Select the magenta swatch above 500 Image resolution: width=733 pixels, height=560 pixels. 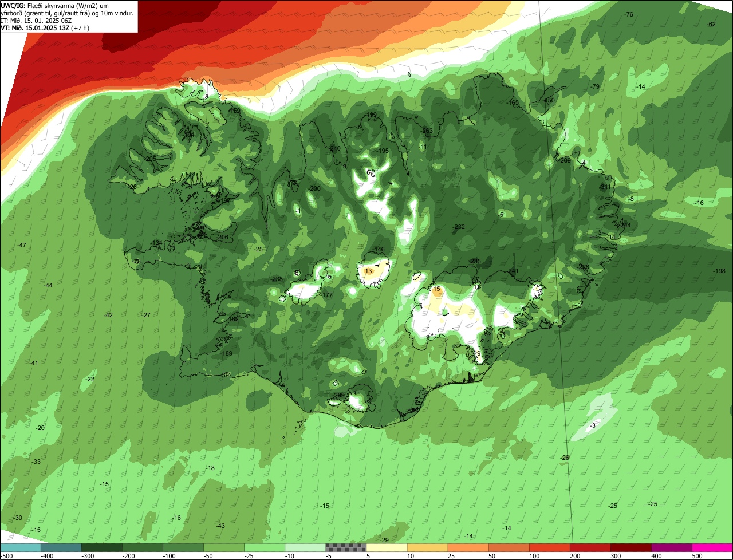click(x=712, y=548)
